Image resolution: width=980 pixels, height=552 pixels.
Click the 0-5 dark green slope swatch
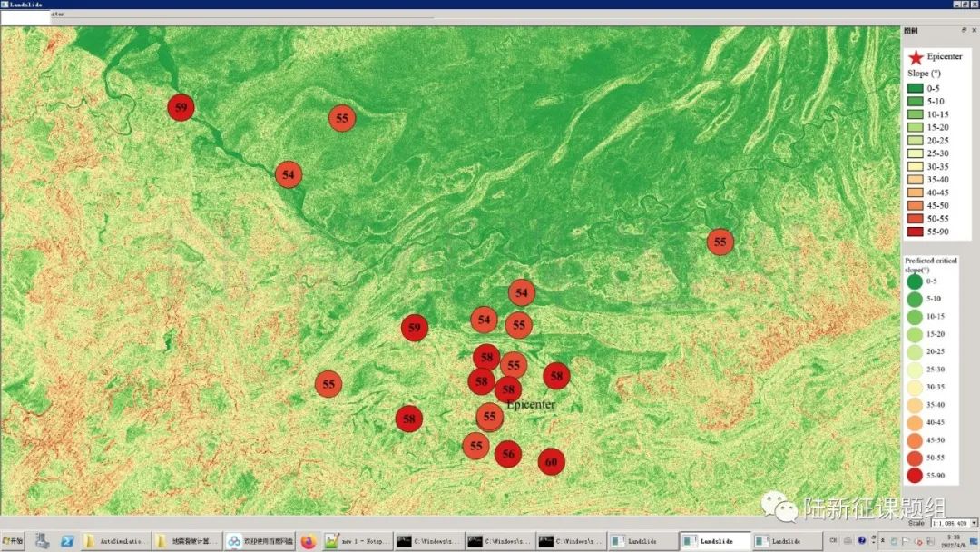pyautogui.click(x=915, y=88)
